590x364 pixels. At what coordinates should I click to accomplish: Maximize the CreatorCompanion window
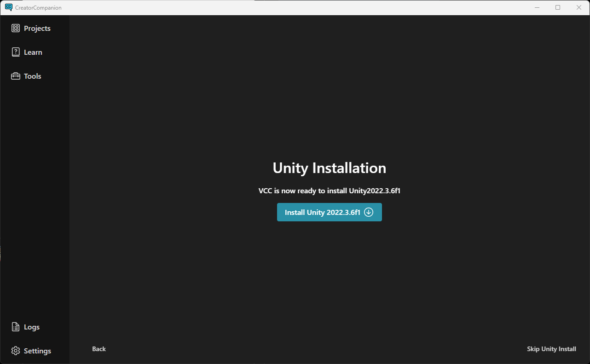click(x=558, y=7)
